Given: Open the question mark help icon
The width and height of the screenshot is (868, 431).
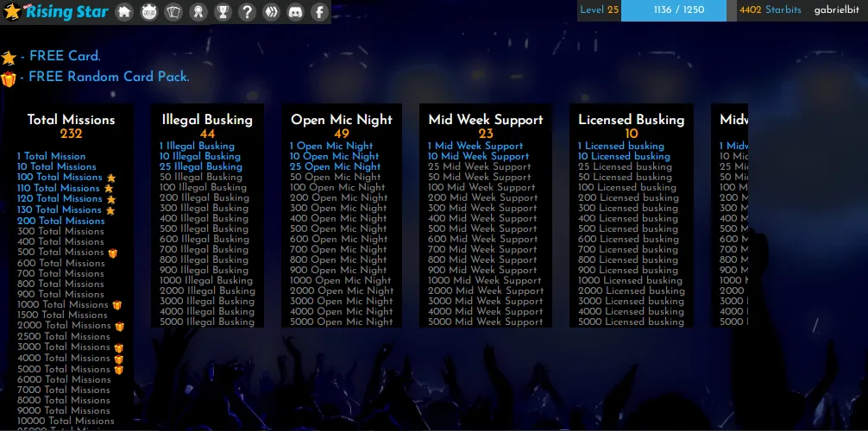Looking at the screenshot, I should click(x=247, y=11).
